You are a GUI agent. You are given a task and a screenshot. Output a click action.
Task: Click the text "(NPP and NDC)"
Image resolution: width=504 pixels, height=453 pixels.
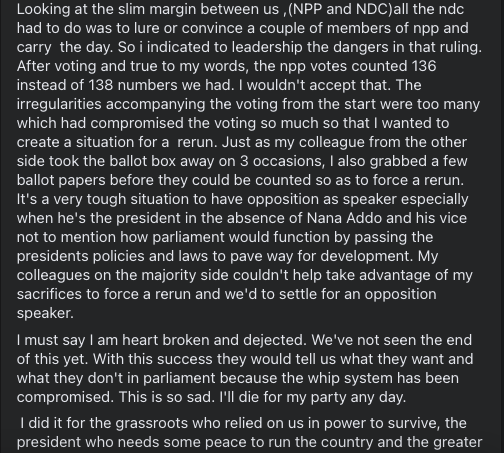340,9
